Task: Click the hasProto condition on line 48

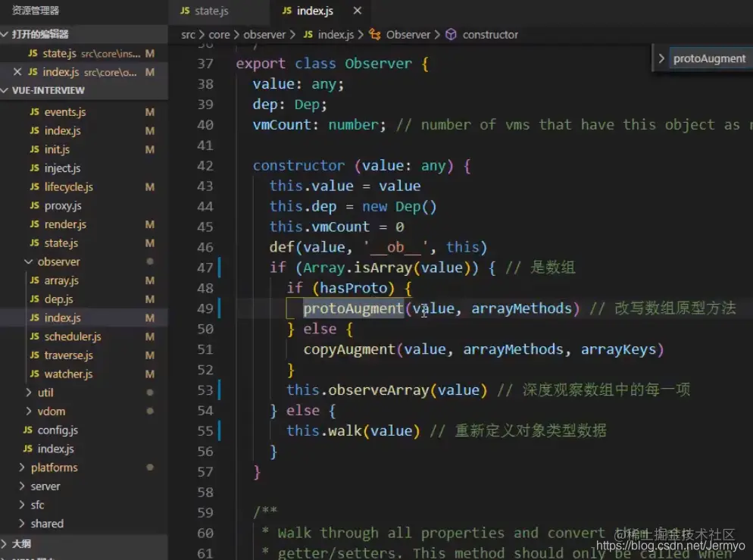Action: pyautogui.click(x=353, y=288)
